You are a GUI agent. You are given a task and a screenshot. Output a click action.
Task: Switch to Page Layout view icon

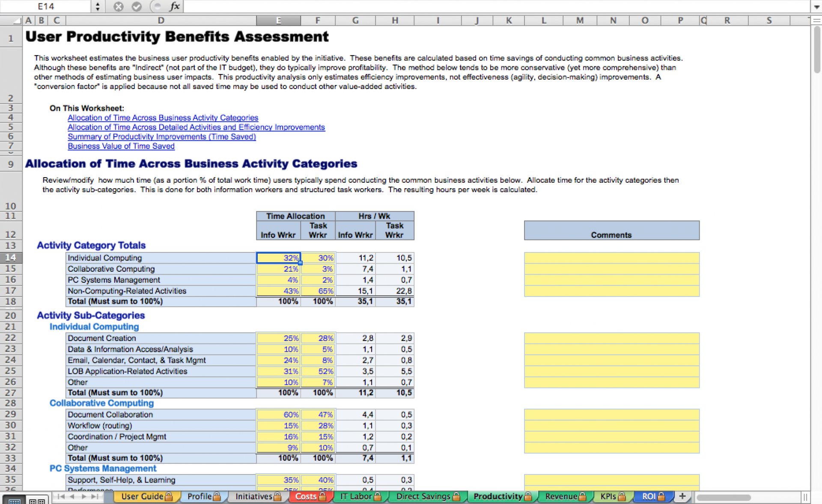(37, 500)
